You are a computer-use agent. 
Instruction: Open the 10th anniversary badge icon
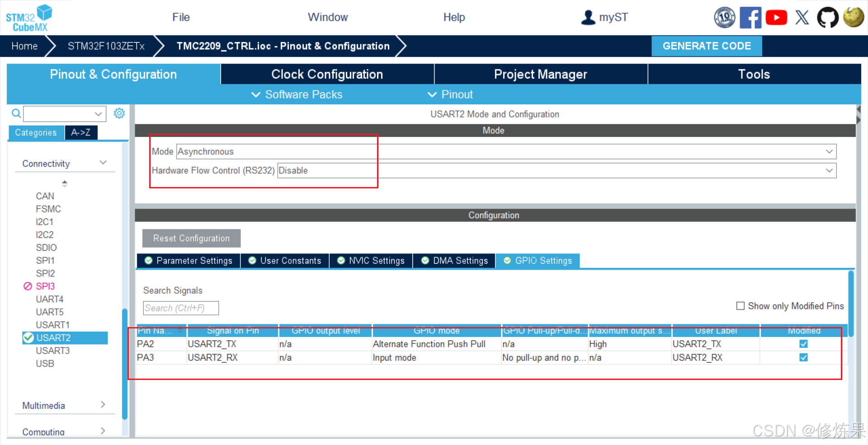coord(724,18)
